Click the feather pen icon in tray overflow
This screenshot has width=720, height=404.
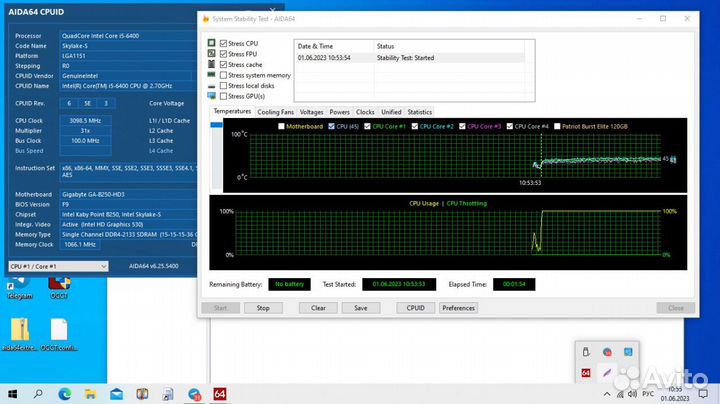607,373
